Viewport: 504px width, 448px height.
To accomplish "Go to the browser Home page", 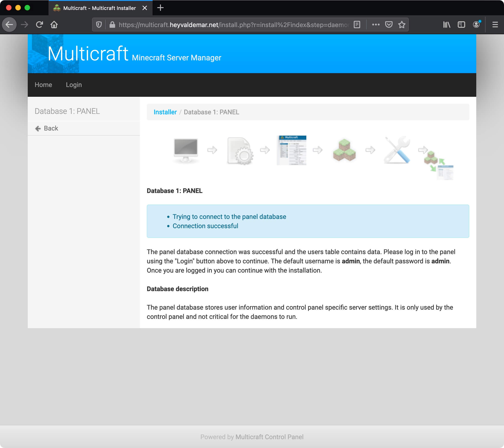I will click(54, 25).
